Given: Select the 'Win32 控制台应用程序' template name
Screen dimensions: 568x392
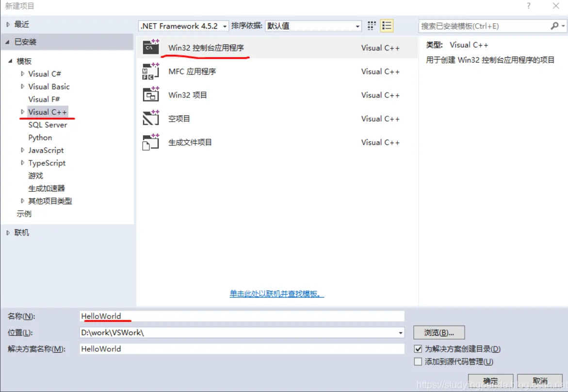Looking at the screenshot, I should point(206,48).
